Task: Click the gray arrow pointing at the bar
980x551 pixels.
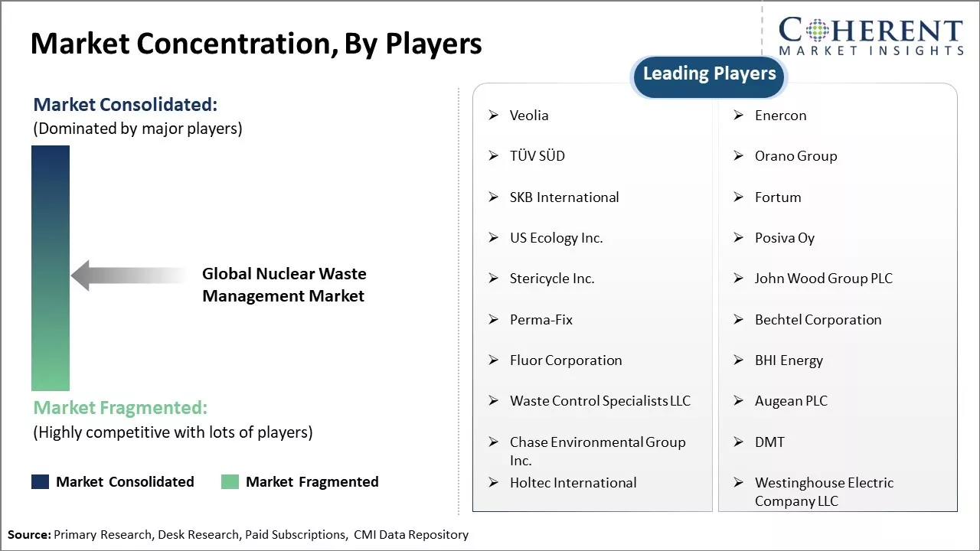Action: pos(129,275)
